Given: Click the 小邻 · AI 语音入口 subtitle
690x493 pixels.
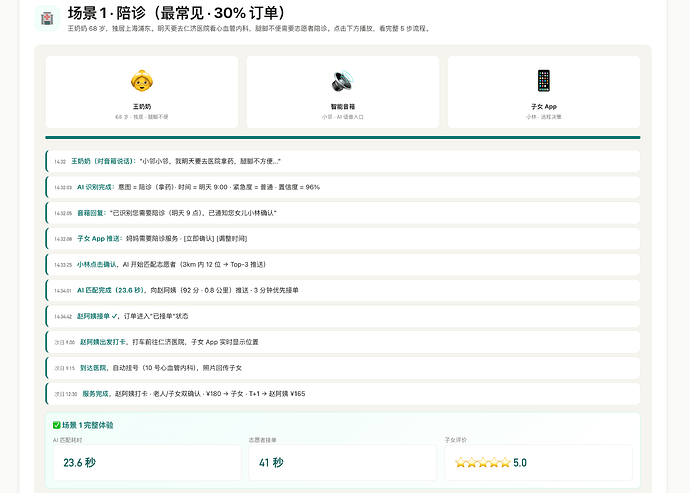Looking at the screenshot, I should click(343, 117).
